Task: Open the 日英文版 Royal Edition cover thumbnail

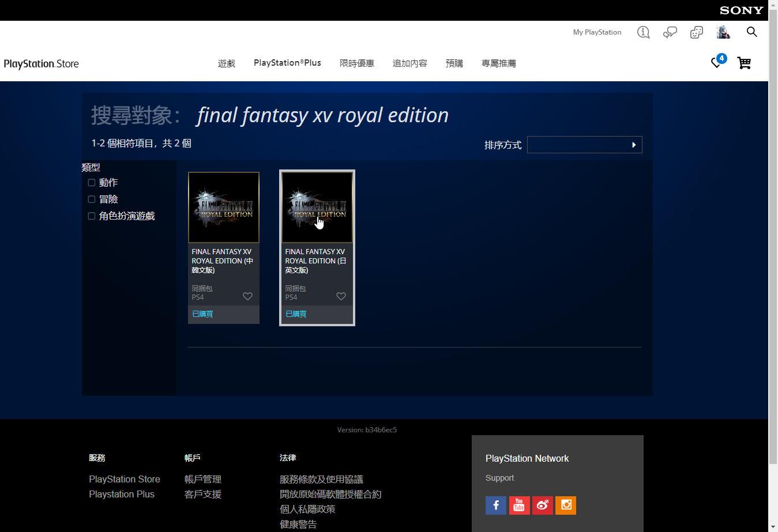Action: click(317, 207)
